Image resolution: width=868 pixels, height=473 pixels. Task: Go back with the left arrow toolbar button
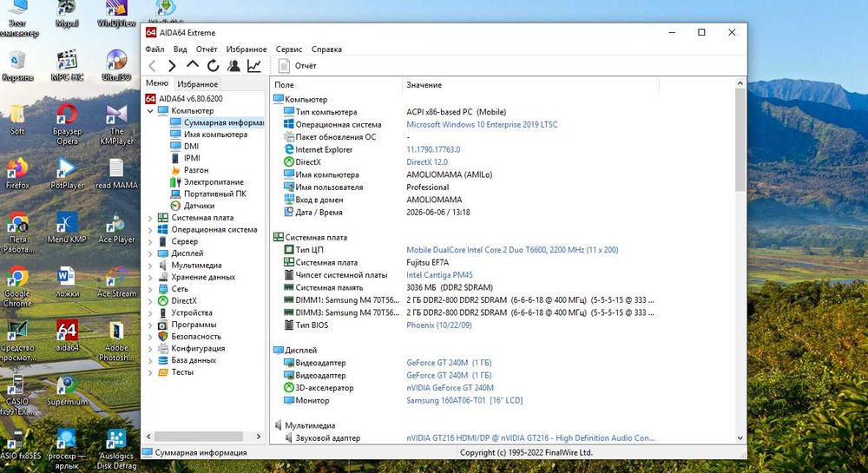152,66
